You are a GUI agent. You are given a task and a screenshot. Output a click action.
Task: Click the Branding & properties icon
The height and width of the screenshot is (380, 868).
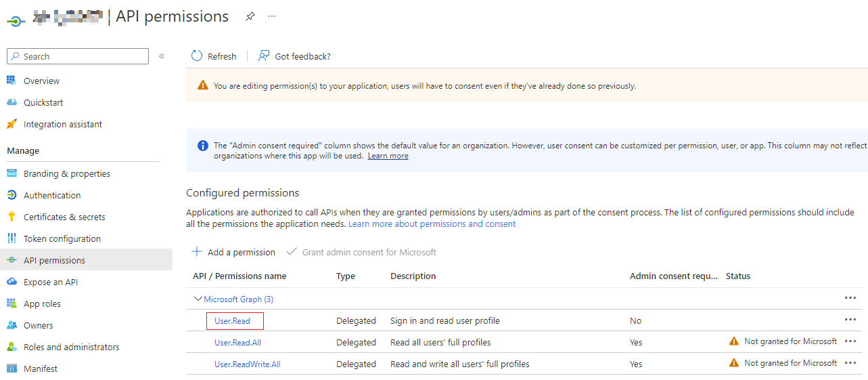[x=12, y=173]
